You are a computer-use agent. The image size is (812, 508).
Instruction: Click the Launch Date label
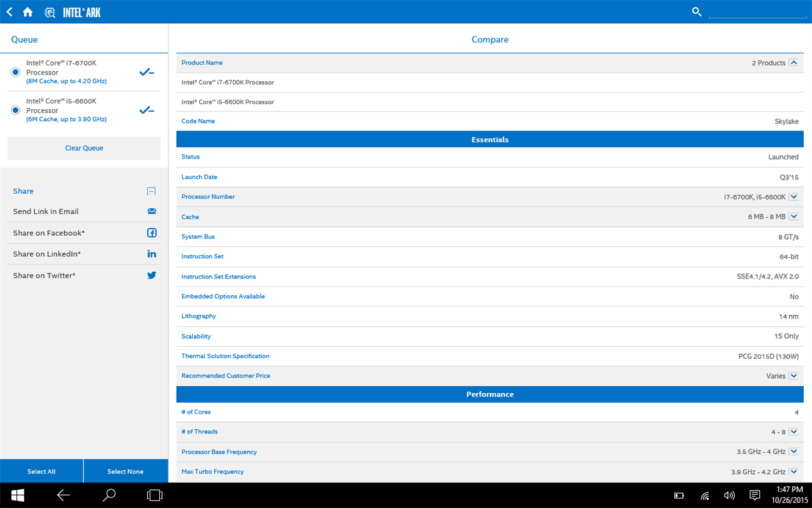click(x=199, y=177)
